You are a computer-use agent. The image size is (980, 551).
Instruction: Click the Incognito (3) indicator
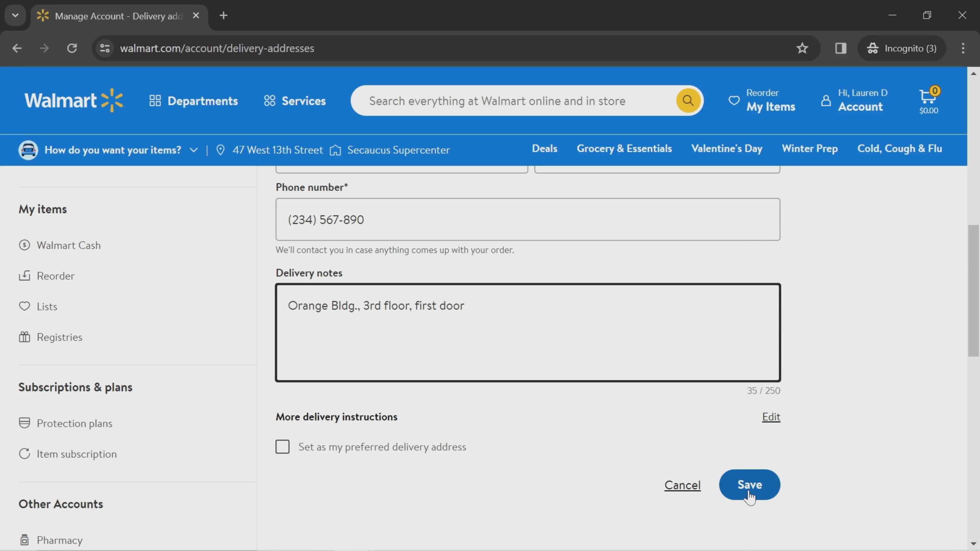pos(902,48)
